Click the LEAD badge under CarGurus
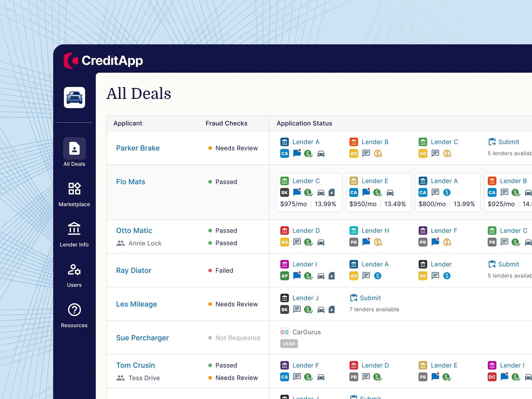Image resolution: width=532 pixels, height=399 pixels. point(289,344)
